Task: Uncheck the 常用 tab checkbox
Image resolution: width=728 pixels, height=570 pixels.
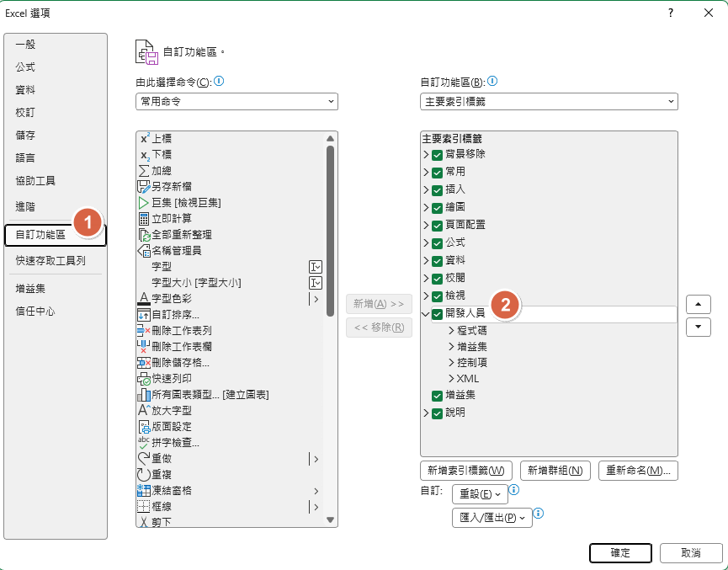Action: [x=437, y=173]
